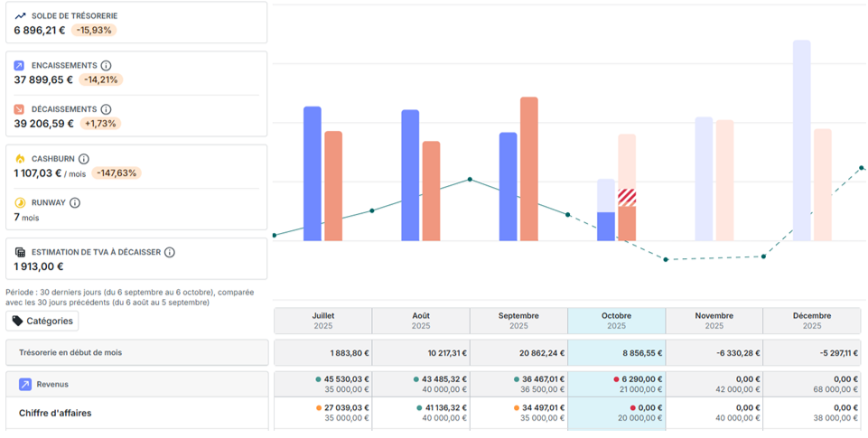Click the October Revenus cell 6 290,00 €
868x438 pixels.
coord(638,379)
